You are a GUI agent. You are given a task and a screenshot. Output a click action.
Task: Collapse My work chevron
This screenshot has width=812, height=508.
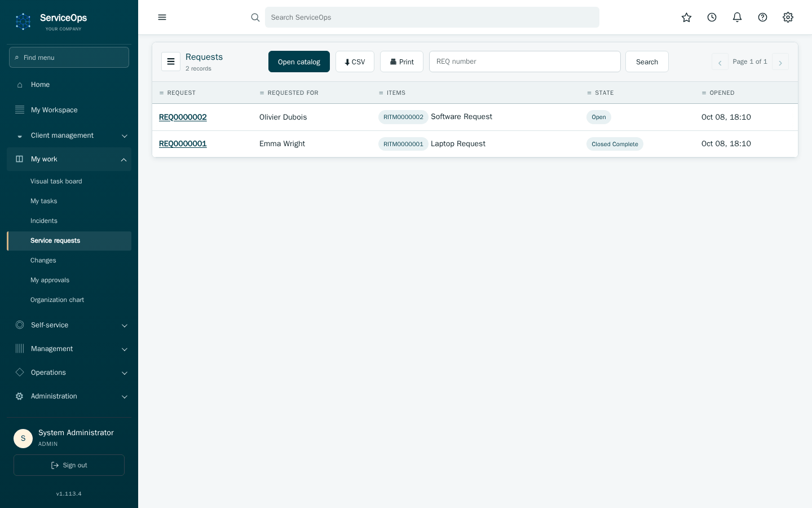click(123, 160)
